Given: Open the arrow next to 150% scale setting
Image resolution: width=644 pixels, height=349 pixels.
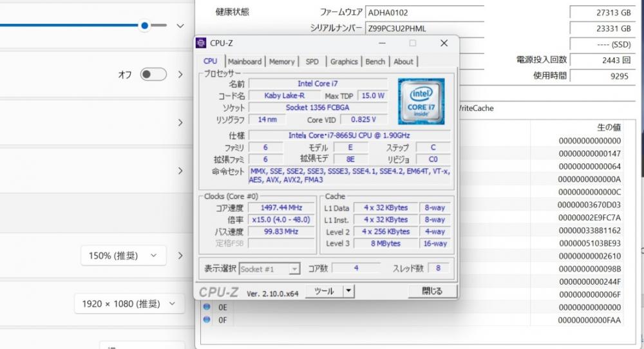Looking at the screenshot, I should 180,256.
